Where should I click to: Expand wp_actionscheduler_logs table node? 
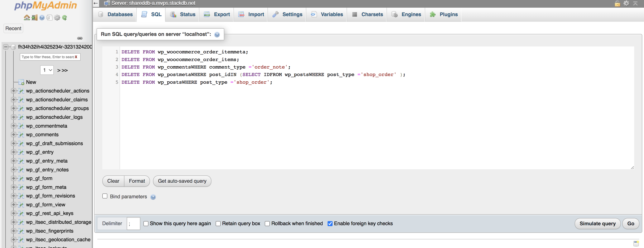[13, 117]
